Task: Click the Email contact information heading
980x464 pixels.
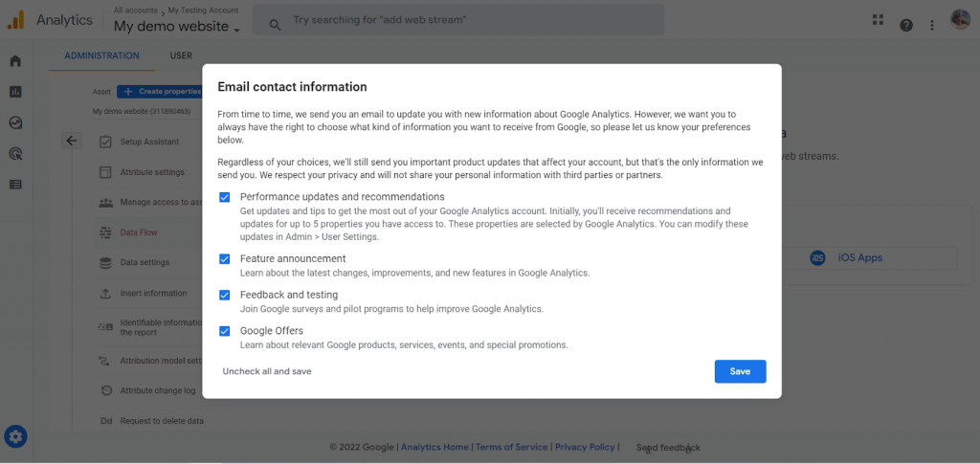Action: tap(292, 87)
